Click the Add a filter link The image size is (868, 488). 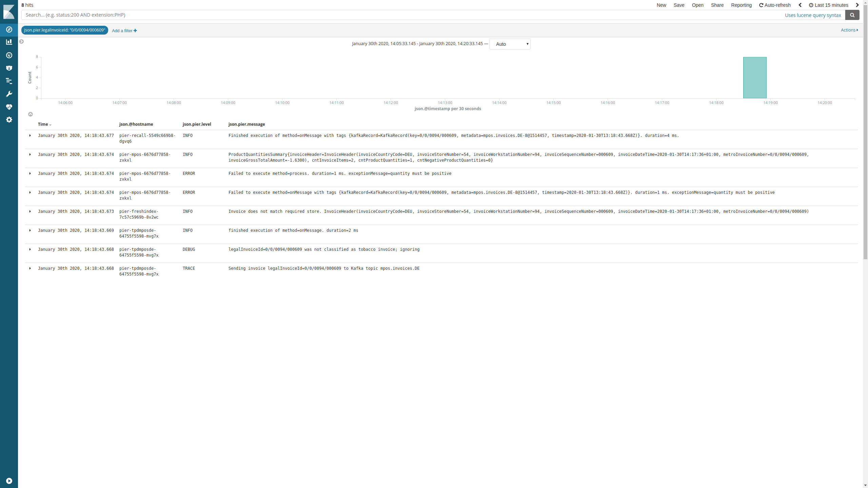coord(124,30)
